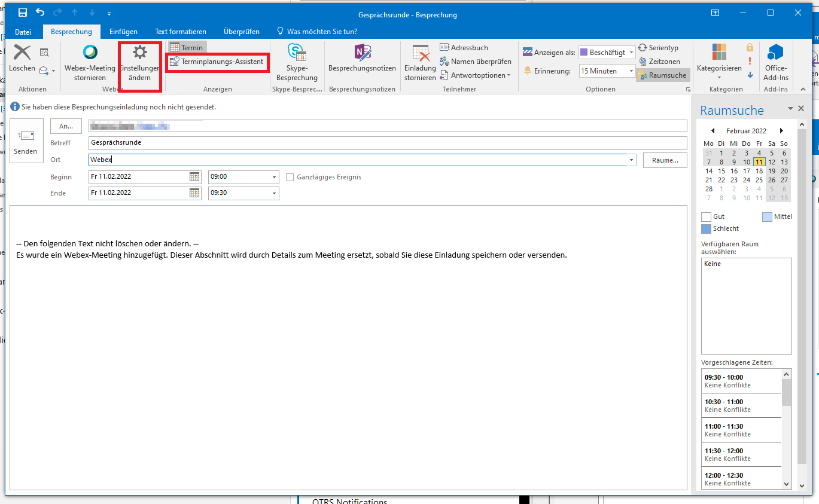Viewport: 819px width, 504px height.
Task: Click the Räume... button
Action: coord(665,160)
